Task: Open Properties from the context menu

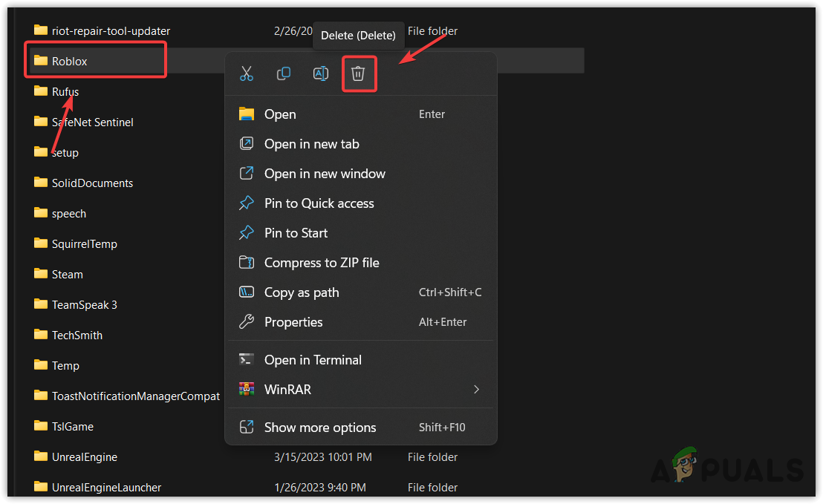Action: click(x=293, y=322)
